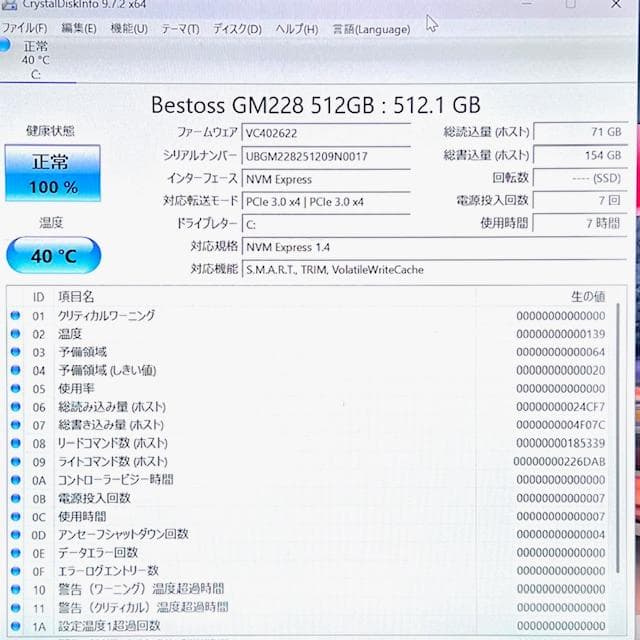The image size is (640, 640).
Task: Click the interface field NVM Express
Action: 326,179
